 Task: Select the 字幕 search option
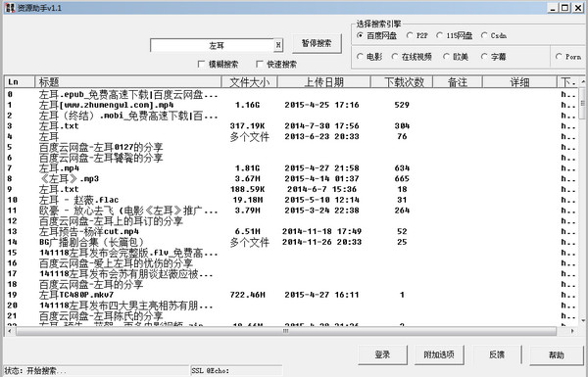[494, 57]
